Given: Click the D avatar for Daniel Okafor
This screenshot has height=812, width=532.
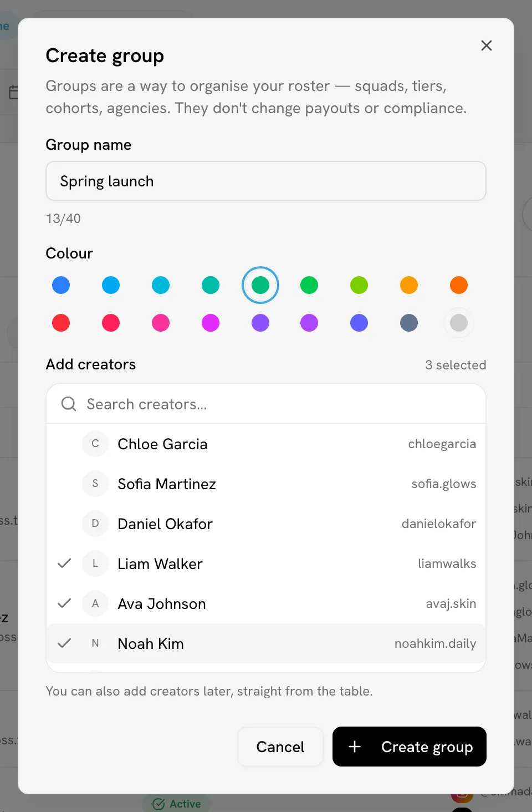Looking at the screenshot, I should [x=95, y=524].
